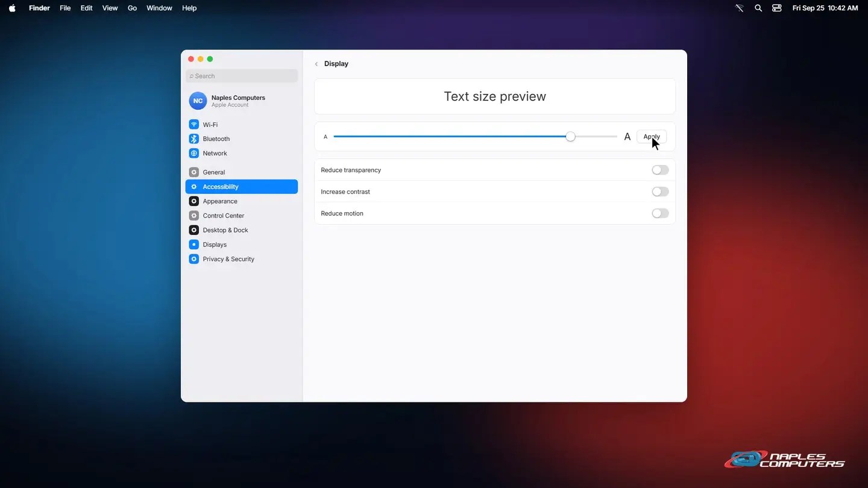
Task: Toggle the Reduce motion switch
Action: [x=660, y=213]
